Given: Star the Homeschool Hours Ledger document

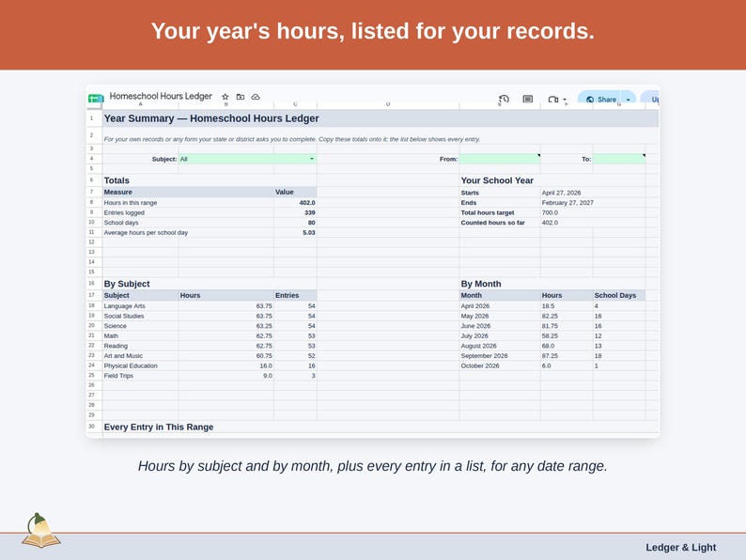Looking at the screenshot, I should tap(225, 97).
